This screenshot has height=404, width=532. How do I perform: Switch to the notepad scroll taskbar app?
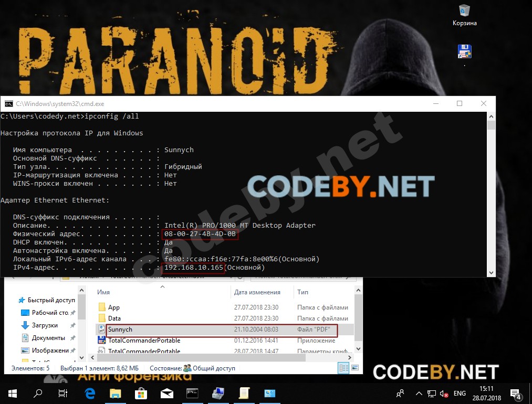(244, 394)
